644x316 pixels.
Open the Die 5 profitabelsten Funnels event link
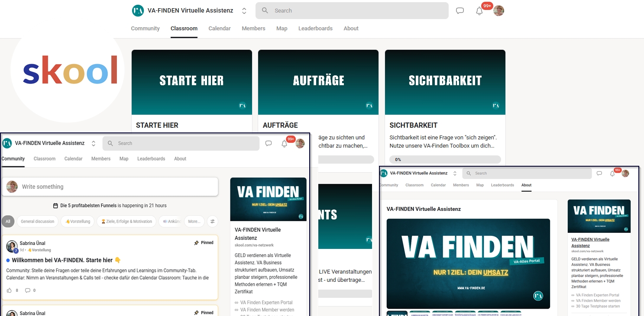88,206
